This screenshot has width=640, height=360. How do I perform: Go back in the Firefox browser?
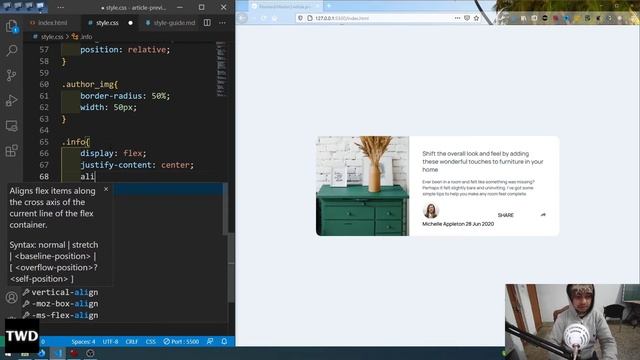click(242, 18)
